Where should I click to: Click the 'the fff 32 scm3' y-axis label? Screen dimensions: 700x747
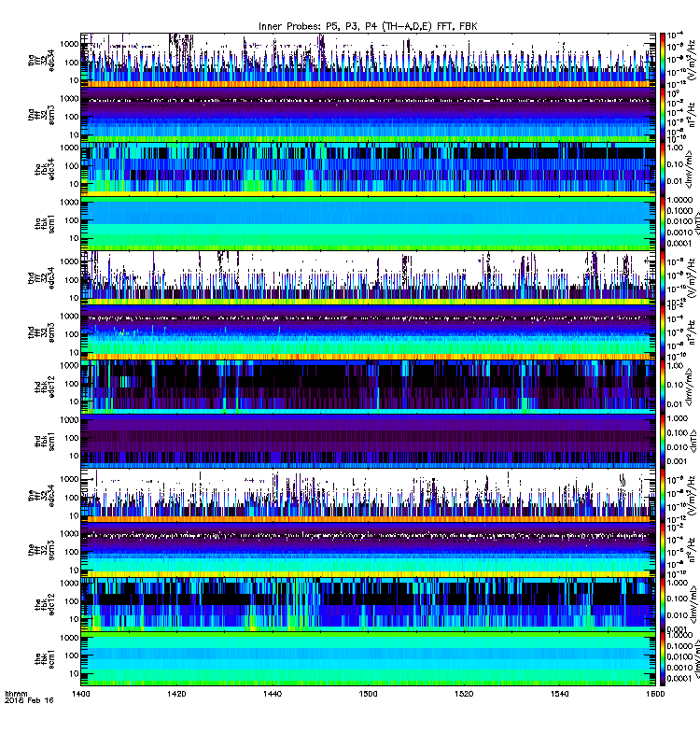[x=41, y=550]
